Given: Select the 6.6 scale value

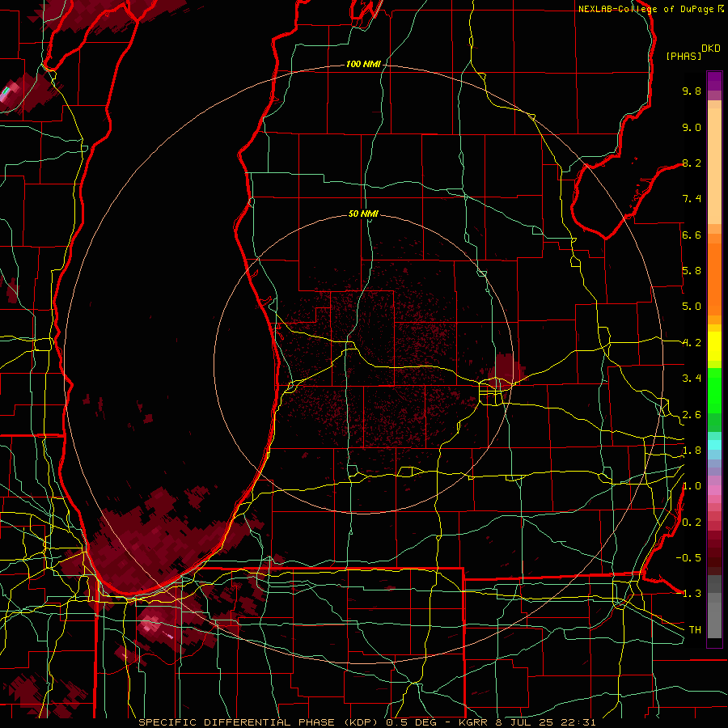Looking at the screenshot, I should tap(692, 235).
